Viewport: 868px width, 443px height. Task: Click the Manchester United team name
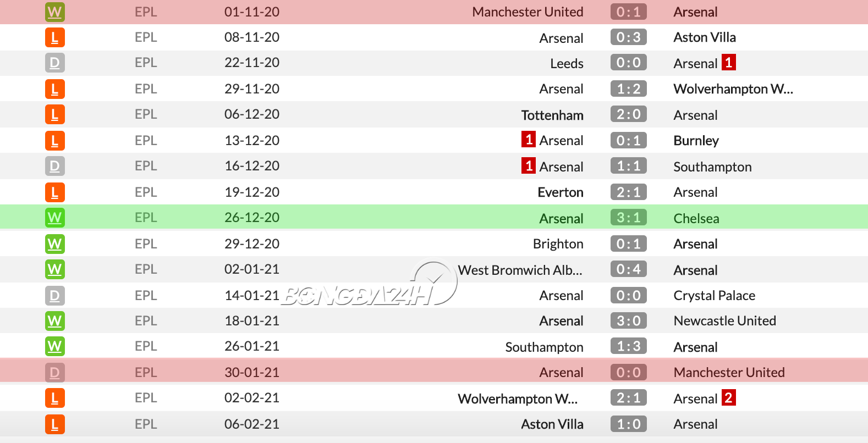pyautogui.click(x=528, y=12)
